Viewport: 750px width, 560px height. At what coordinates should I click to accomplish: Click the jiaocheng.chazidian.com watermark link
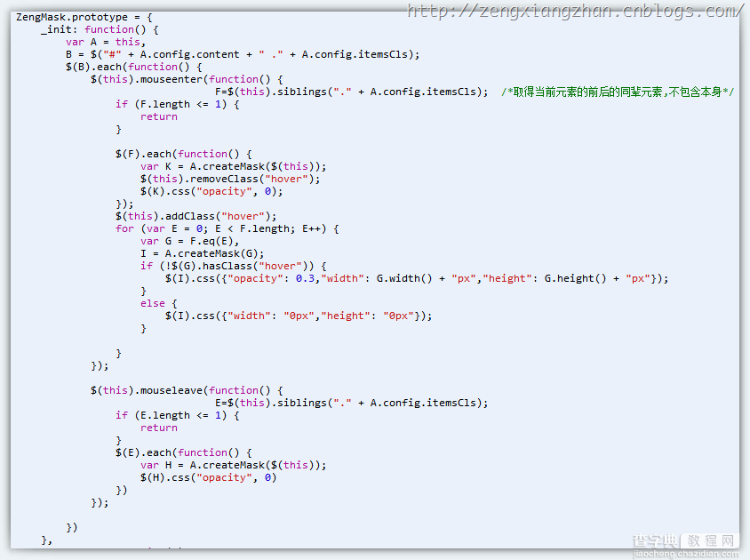click(x=686, y=555)
